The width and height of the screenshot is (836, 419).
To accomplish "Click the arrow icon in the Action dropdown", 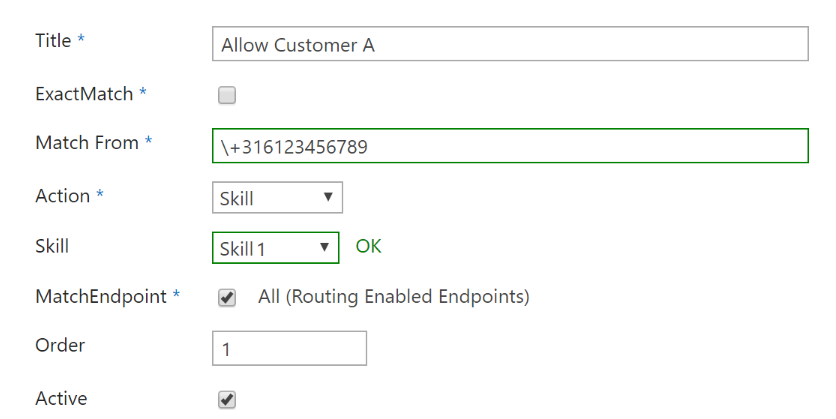I will click(328, 197).
